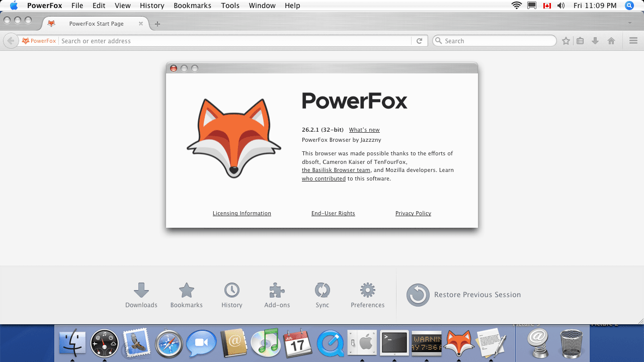Open the History menu

(152, 6)
